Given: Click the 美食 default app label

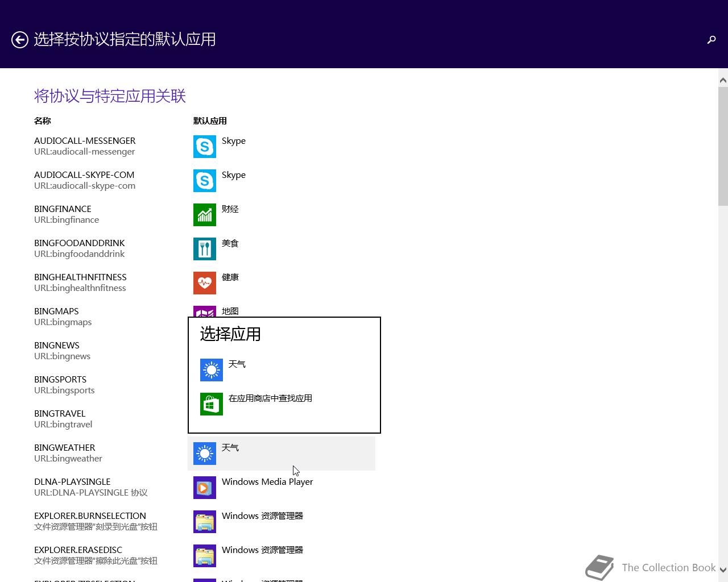Looking at the screenshot, I should tap(230, 243).
